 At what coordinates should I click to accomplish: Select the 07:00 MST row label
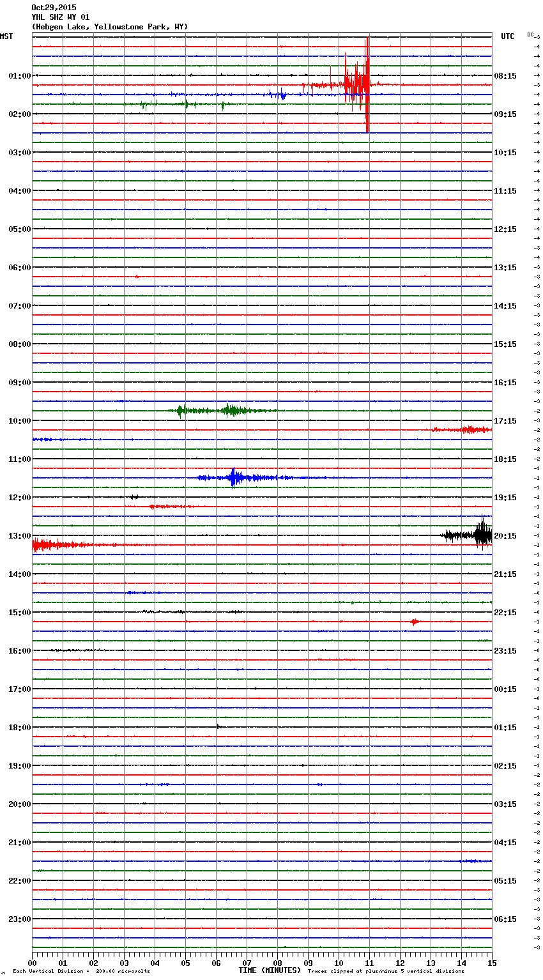coord(19,305)
